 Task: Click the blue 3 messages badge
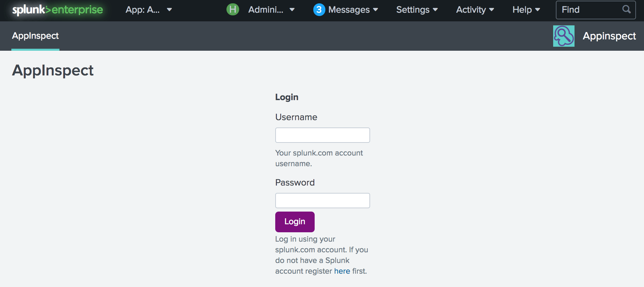(319, 10)
